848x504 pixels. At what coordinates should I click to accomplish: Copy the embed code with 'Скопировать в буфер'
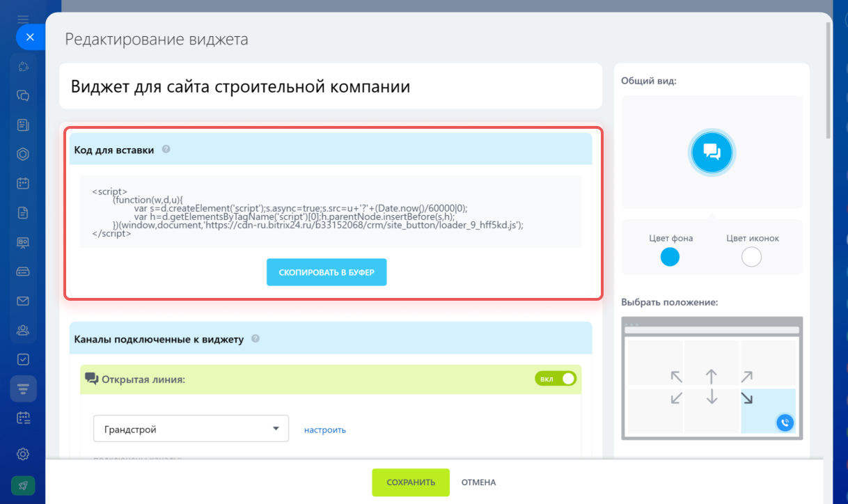point(327,272)
